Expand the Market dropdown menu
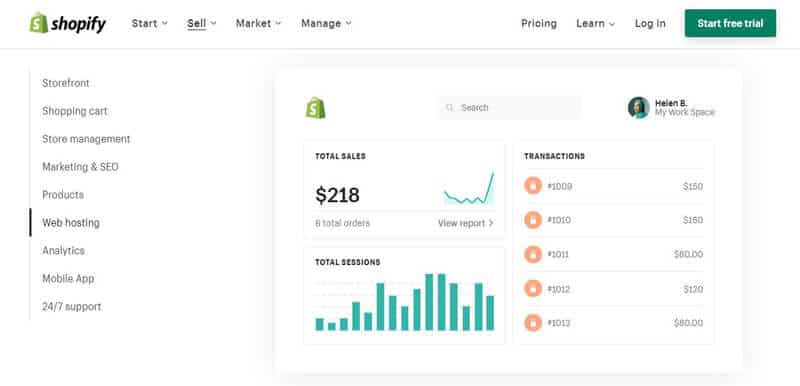 tap(258, 23)
